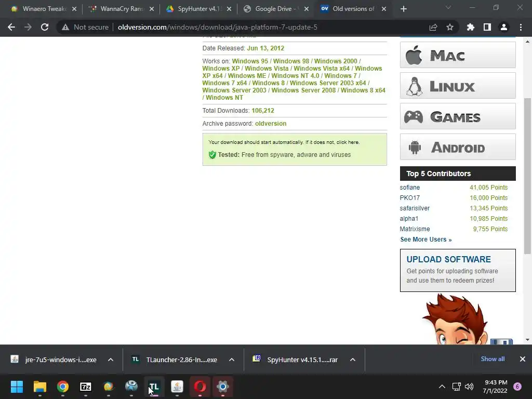Viewport: 532px width, 399px height.
Task: Click the Windows Server 2008 link
Action: 303,90
